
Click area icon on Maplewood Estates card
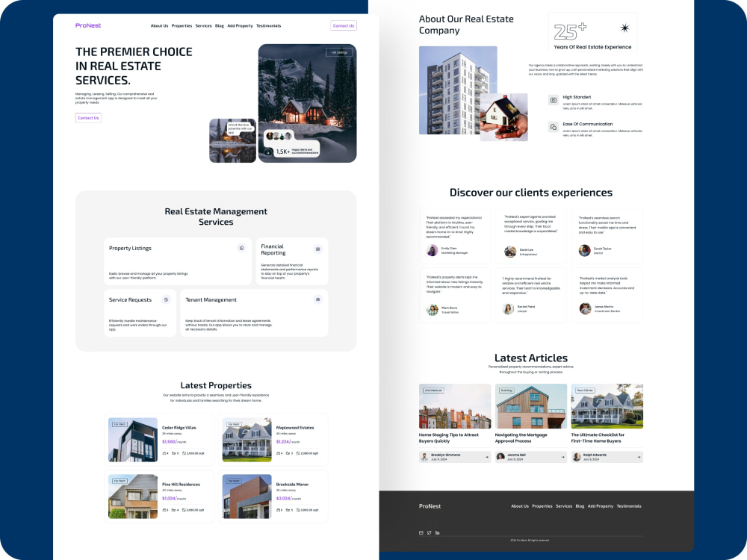click(298, 453)
